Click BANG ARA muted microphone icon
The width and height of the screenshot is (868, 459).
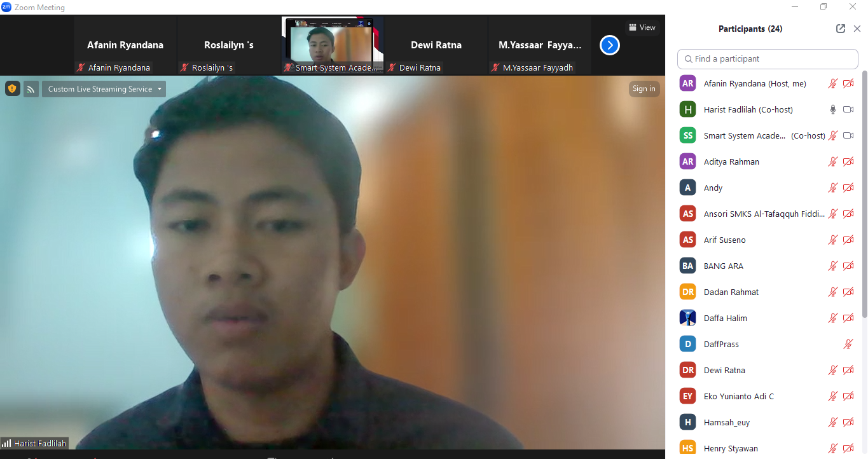click(832, 266)
